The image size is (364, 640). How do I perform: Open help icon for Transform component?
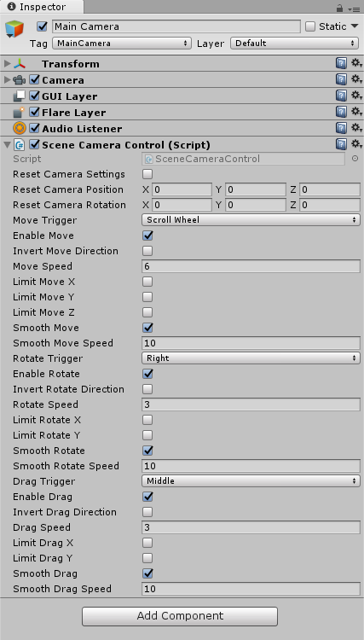(341, 63)
